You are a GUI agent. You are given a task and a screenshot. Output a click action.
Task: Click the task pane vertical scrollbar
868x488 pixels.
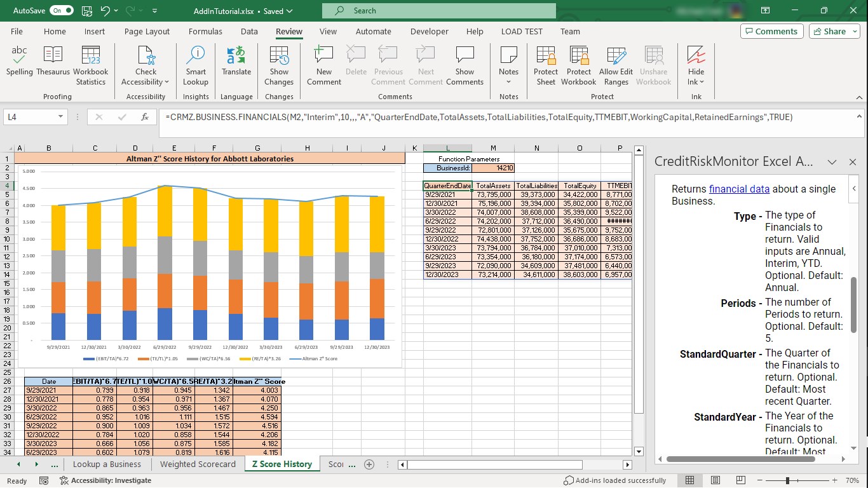pyautogui.click(x=854, y=304)
